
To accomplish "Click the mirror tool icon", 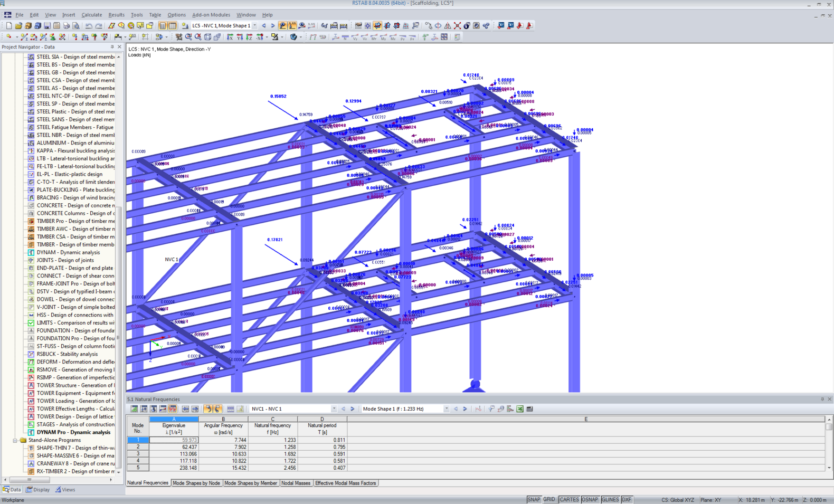I will 448,25.
